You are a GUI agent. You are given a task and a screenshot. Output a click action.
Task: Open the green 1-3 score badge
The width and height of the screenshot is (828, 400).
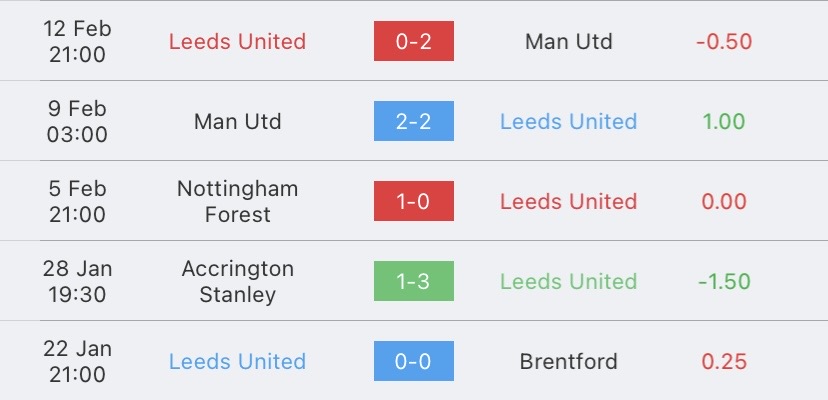click(x=413, y=281)
